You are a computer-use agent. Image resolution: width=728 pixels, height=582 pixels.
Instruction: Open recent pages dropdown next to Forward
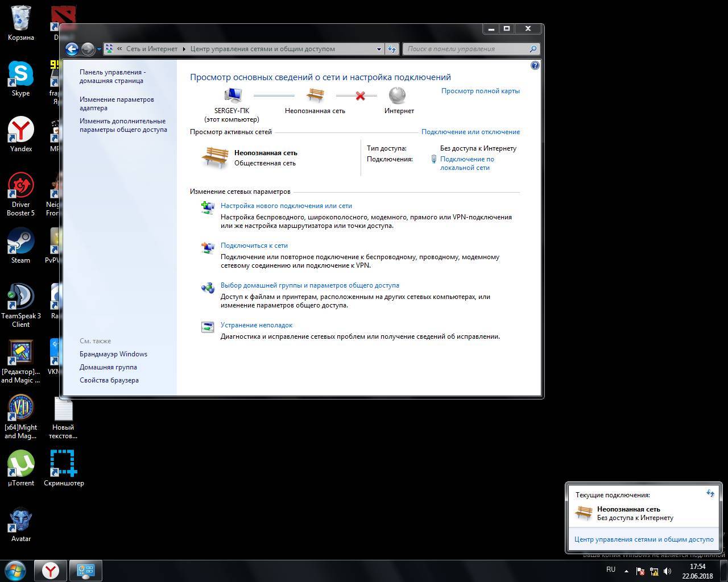coord(99,49)
